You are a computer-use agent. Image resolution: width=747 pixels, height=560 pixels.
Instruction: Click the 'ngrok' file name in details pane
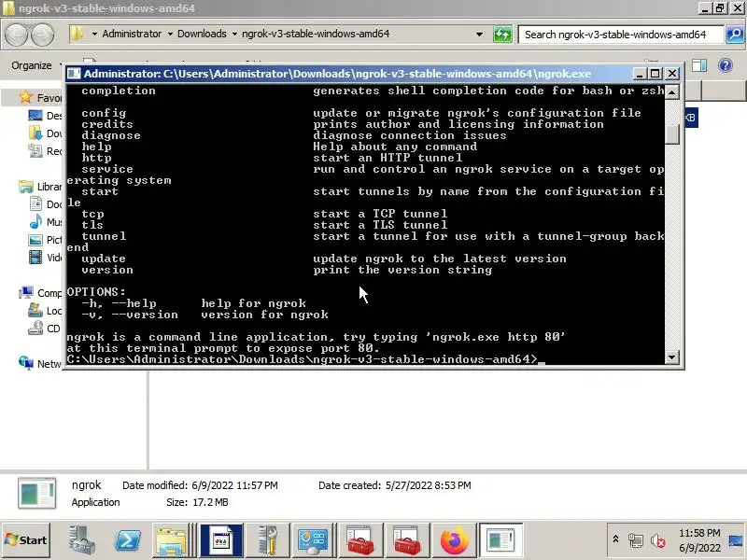pos(86,484)
